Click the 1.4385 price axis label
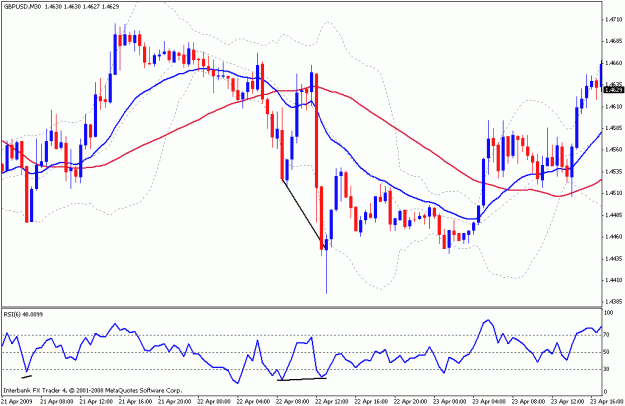Viewport: 625px width, 406px height. tap(614, 302)
